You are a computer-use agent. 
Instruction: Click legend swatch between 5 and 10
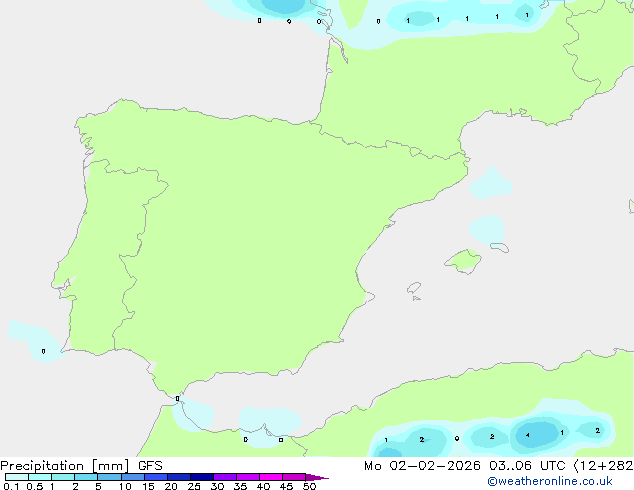pyautogui.click(x=109, y=477)
